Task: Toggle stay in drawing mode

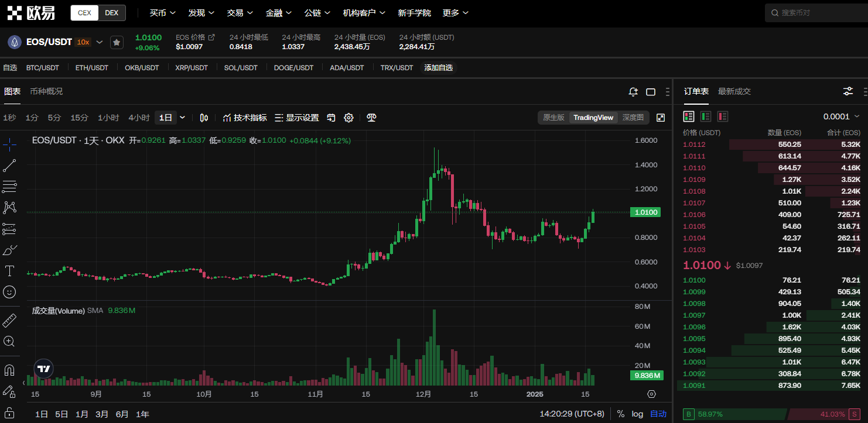Action: pos(9,391)
